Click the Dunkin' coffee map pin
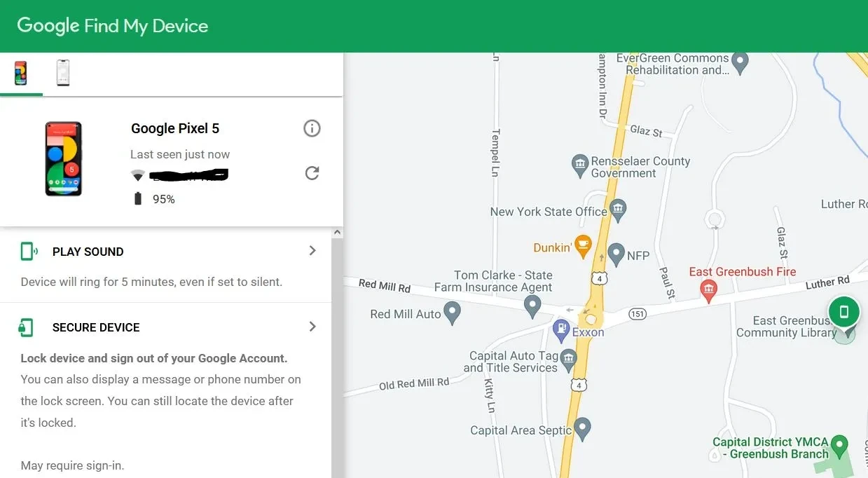Image resolution: width=868 pixels, height=478 pixels. [x=582, y=246]
